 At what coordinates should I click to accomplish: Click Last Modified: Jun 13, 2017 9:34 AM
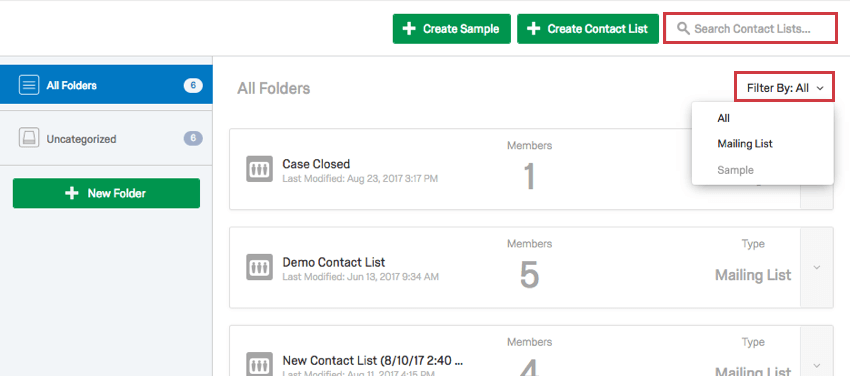(360, 277)
